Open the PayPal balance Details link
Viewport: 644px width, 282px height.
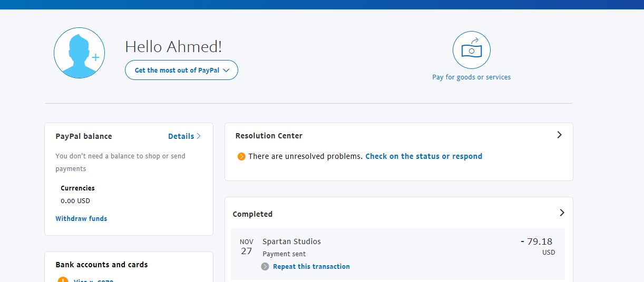181,136
